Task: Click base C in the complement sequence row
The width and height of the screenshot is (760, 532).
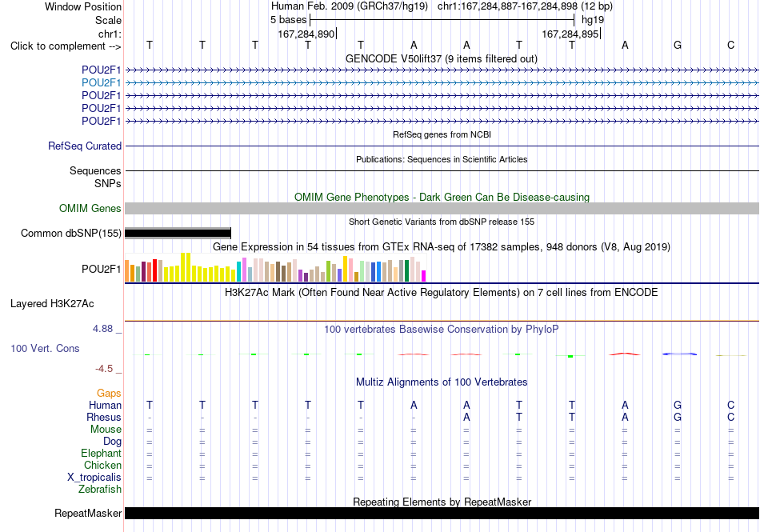Action: [x=730, y=45]
